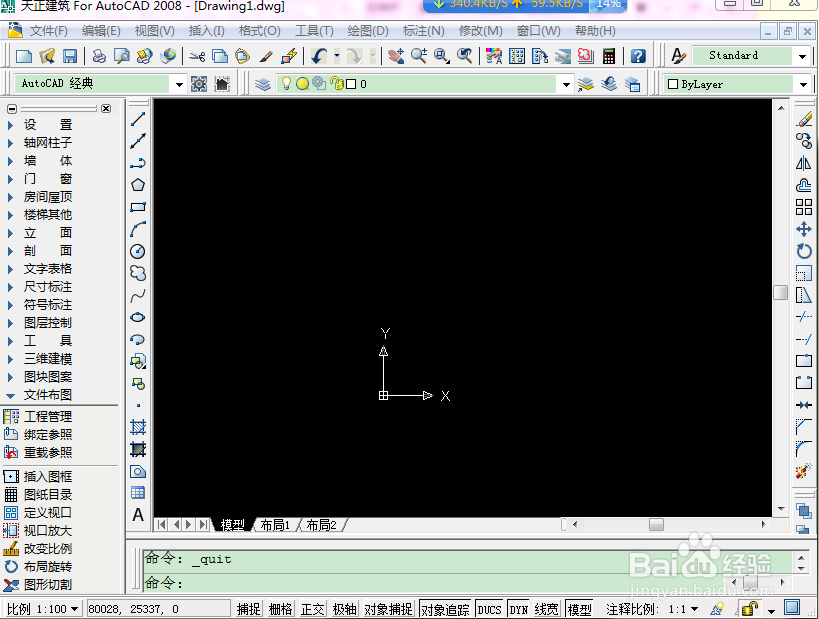Image resolution: width=819 pixels, height=619 pixels.
Task: Toggle 栅格 grid display
Action: (280, 609)
